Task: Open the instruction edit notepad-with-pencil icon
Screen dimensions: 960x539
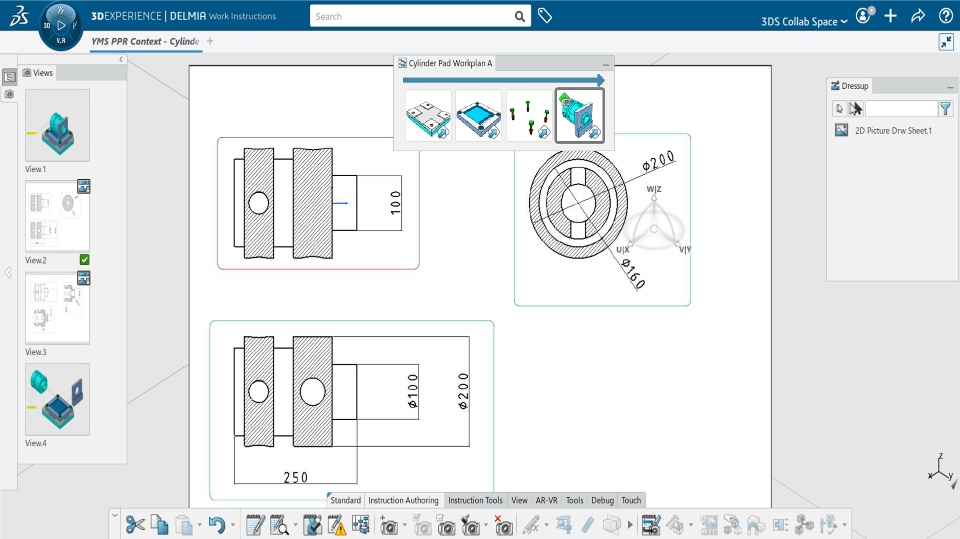Action: tap(255, 525)
